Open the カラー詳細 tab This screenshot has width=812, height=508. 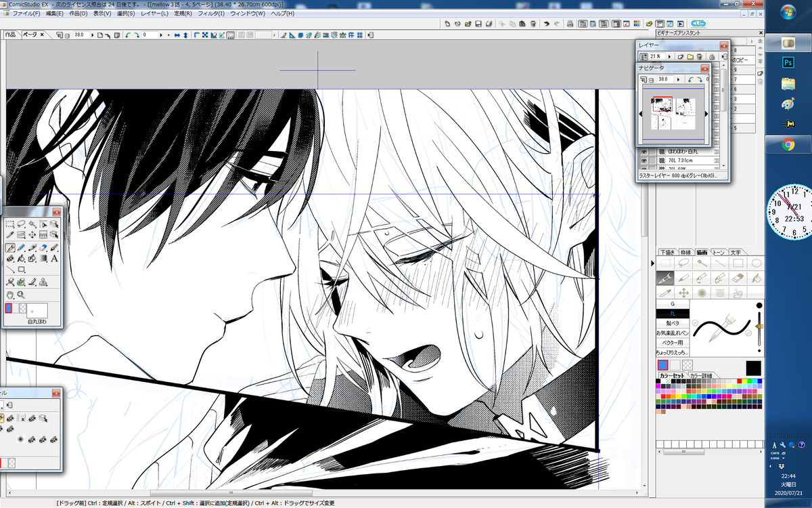pos(702,376)
